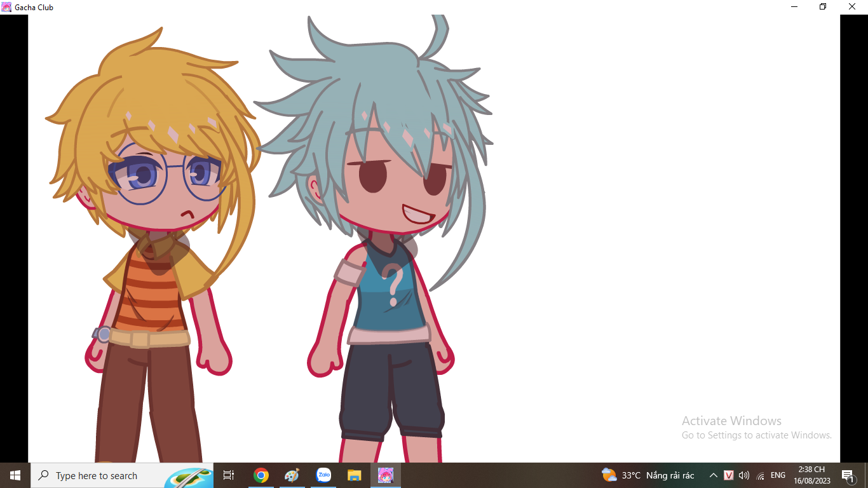This screenshot has height=488, width=868.
Task: Open Task View from the taskbar
Action: pyautogui.click(x=229, y=475)
